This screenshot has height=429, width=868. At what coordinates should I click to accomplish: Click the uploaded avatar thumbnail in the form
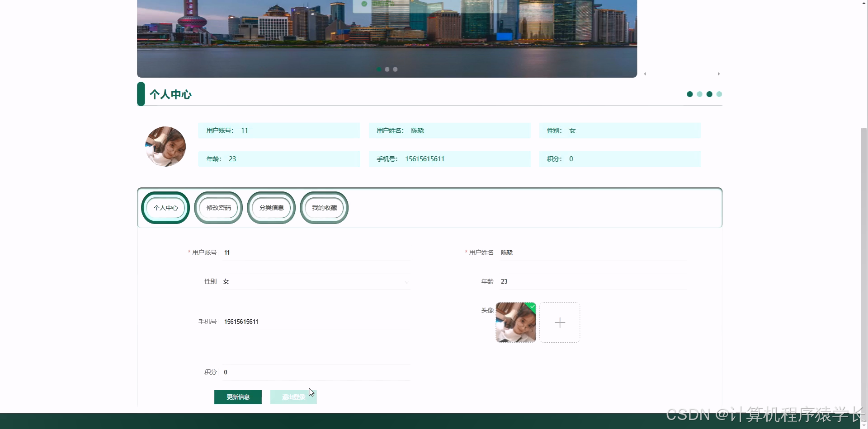coord(516,322)
